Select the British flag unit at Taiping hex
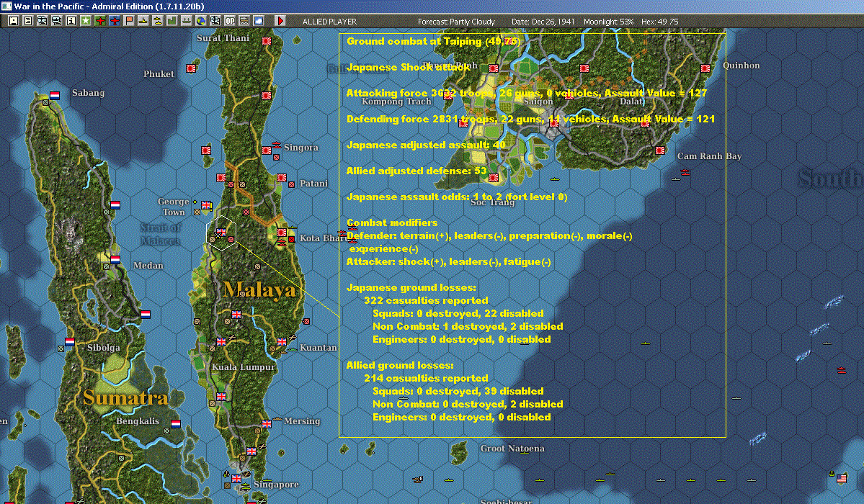This screenshot has width=864, height=504. (x=221, y=232)
